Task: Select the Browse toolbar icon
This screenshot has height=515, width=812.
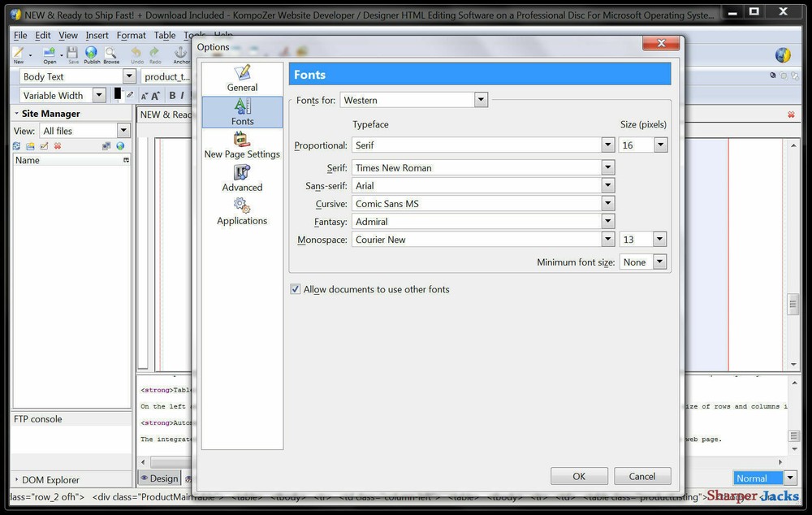Action: [110, 54]
